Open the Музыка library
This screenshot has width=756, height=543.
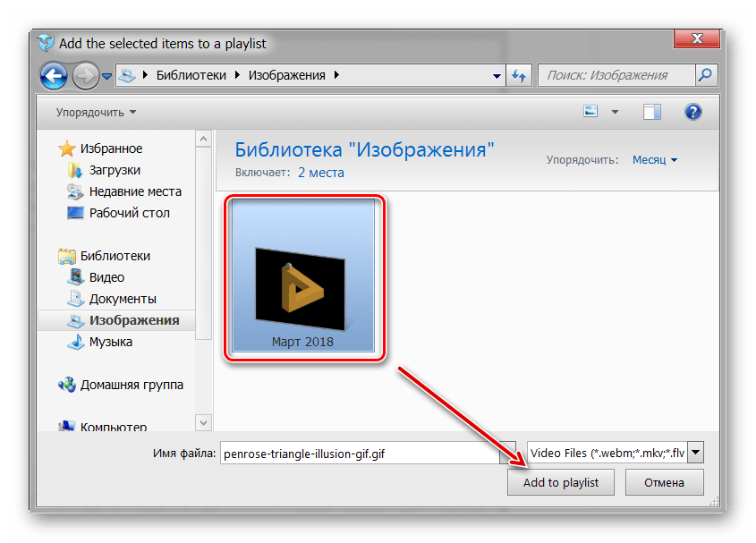[111, 342]
